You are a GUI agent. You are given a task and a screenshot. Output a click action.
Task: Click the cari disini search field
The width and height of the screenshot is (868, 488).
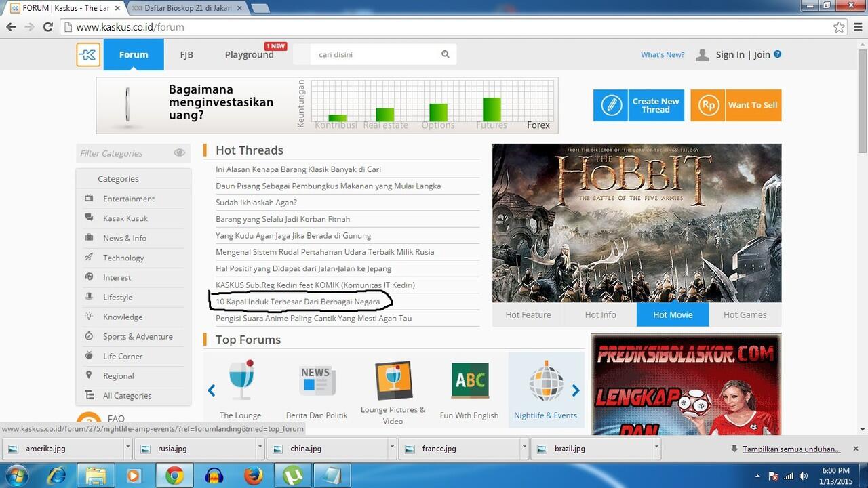pyautogui.click(x=375, y=54)
